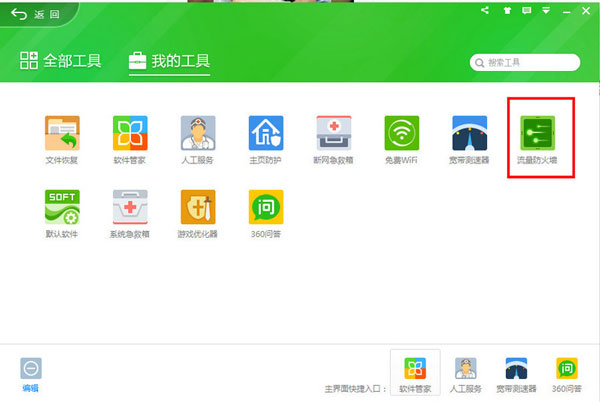Open the title bar dropdown menu arrow
Viewport: 600px width, 402px height.
pyautogui.click(x=546, y=11)
